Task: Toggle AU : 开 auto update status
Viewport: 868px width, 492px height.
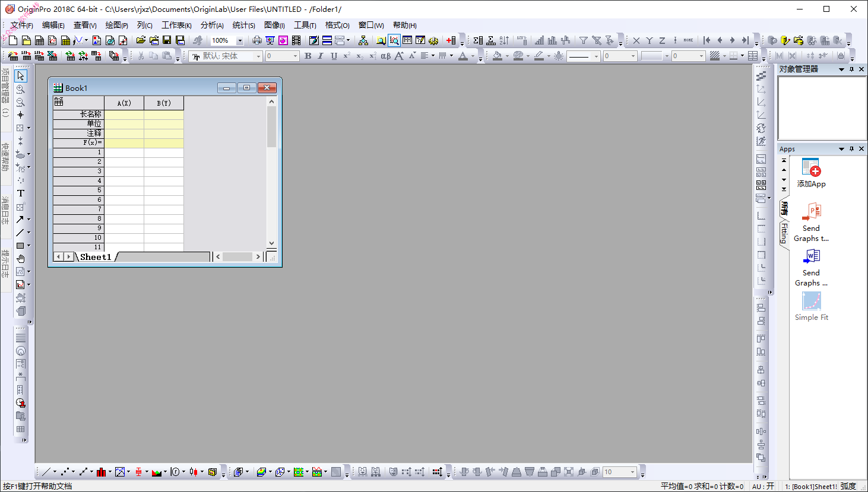Action: [763, 486]
